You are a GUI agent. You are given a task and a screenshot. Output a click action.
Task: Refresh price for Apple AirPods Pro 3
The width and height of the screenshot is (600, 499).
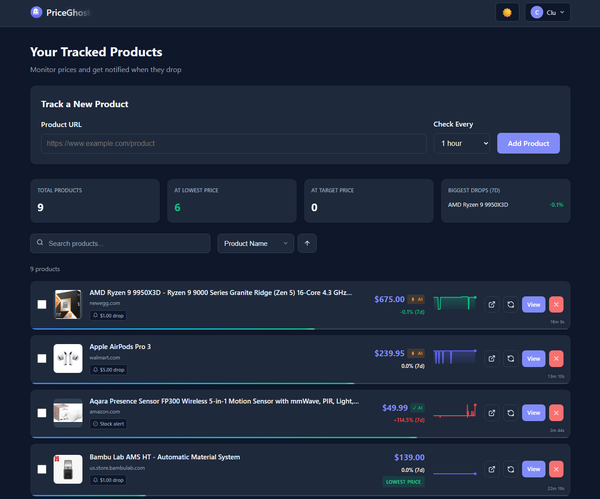[x=510, y=358]
